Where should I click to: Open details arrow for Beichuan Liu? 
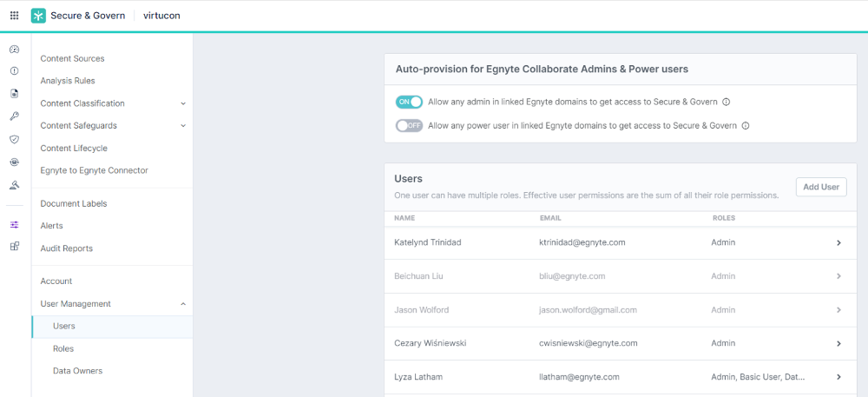point(838,275)
